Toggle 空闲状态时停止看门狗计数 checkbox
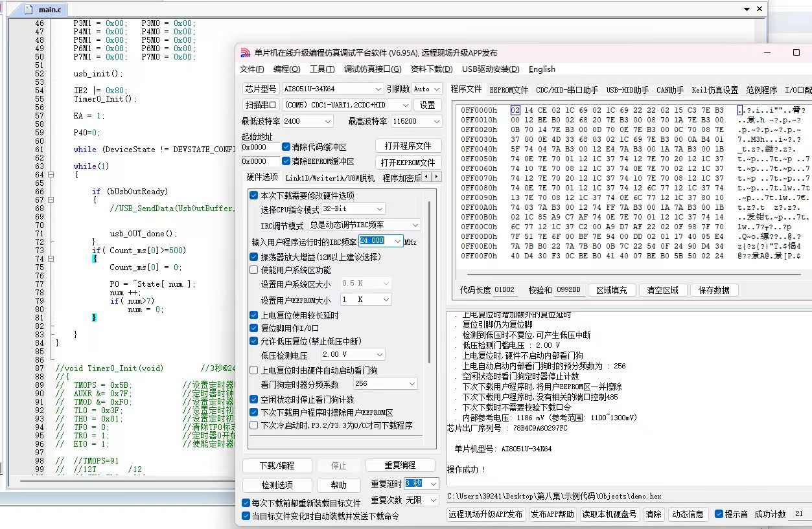 pos(253,400)
